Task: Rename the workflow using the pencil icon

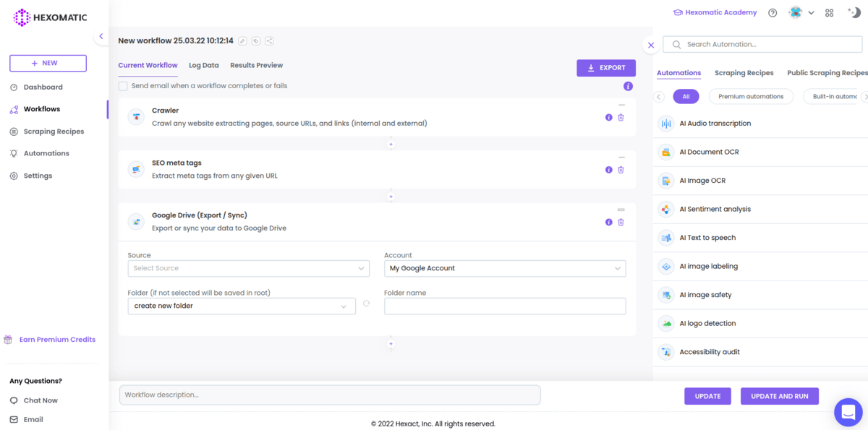Action: (242, 41)
